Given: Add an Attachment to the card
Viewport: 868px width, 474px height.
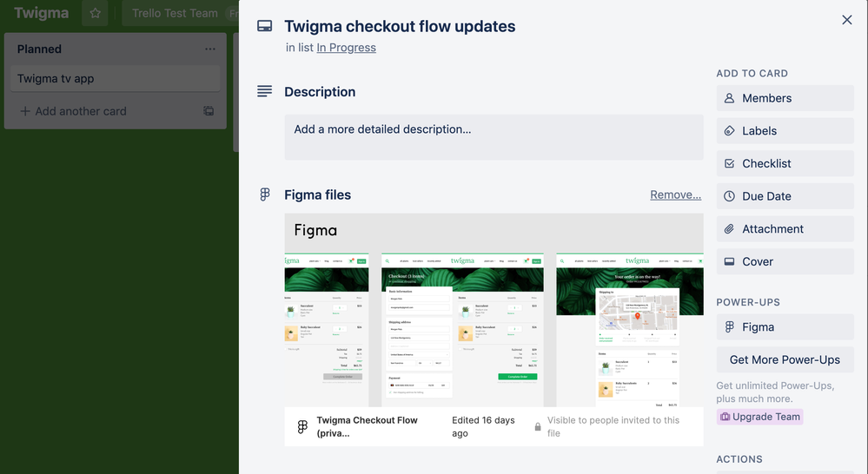Looking at the screenshot, I should pos(785,228).
